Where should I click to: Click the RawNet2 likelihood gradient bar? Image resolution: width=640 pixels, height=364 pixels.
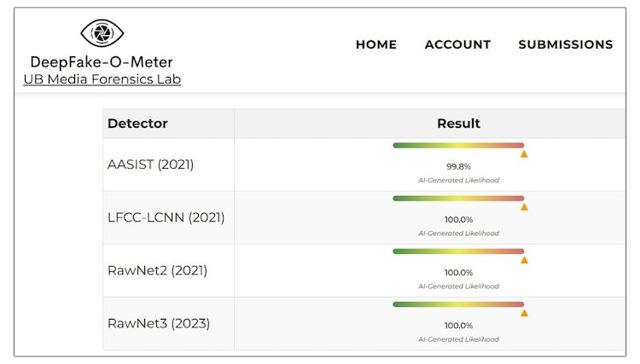pyautogui.click(x=458, y=251)
